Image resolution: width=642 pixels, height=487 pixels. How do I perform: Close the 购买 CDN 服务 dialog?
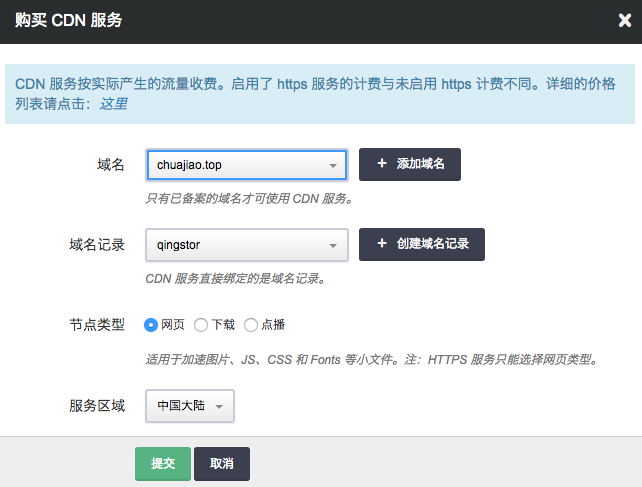[x=624, y=19]
